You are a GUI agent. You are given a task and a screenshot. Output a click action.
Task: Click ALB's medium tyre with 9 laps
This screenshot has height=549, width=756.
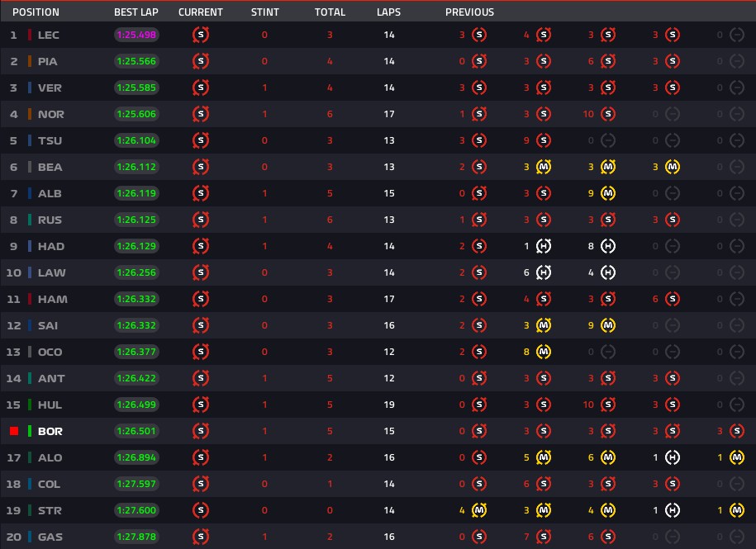608,193
